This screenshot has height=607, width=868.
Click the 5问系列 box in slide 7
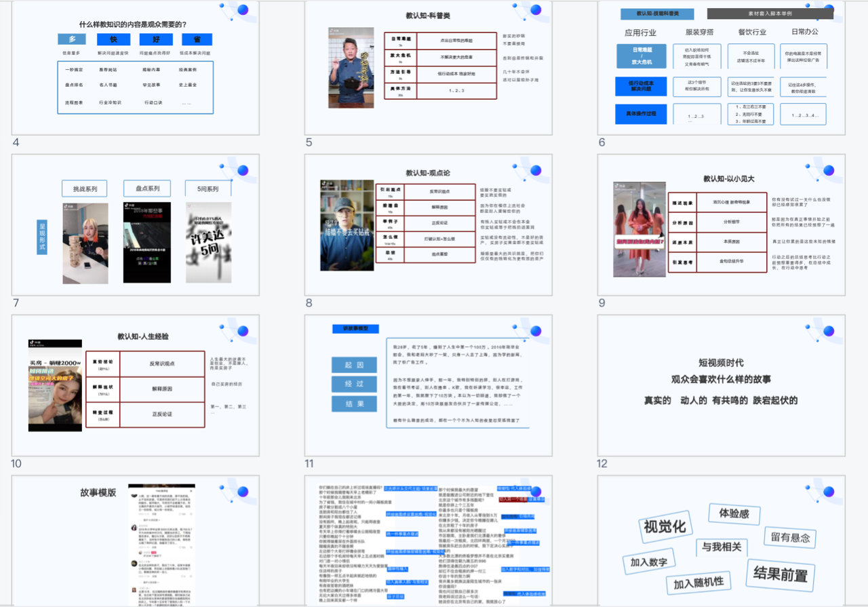click(209, 188)
